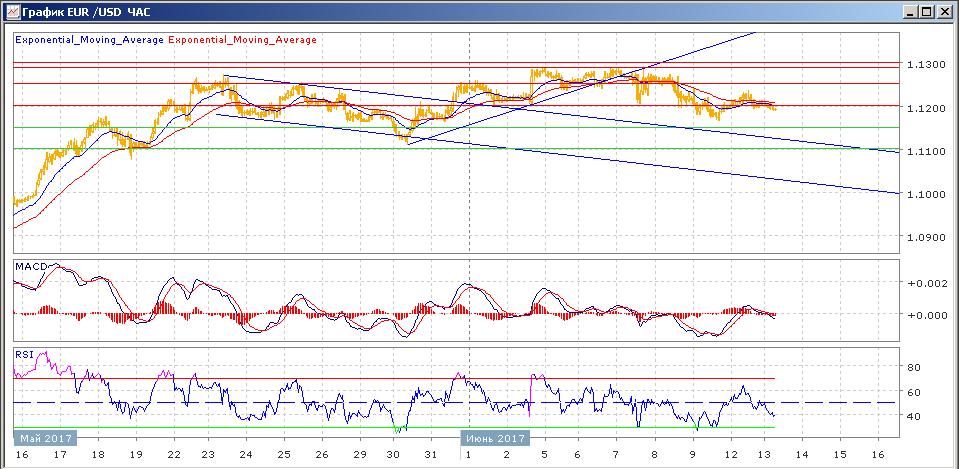Click the Июнь 2017 month marker
The width and height of the screenshot is (959, 469).
pyautogui.click(x=494, y=438)
